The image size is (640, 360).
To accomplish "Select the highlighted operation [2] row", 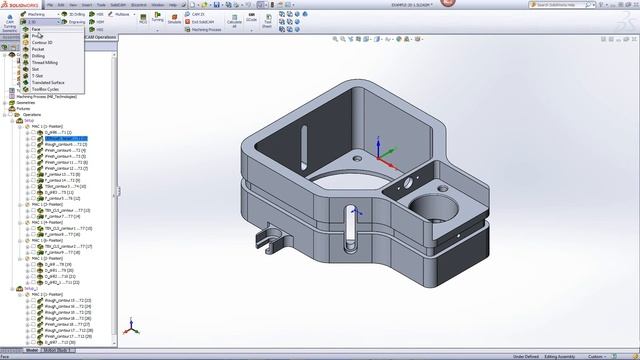I will pyautogui.click(x=66, y=139).
